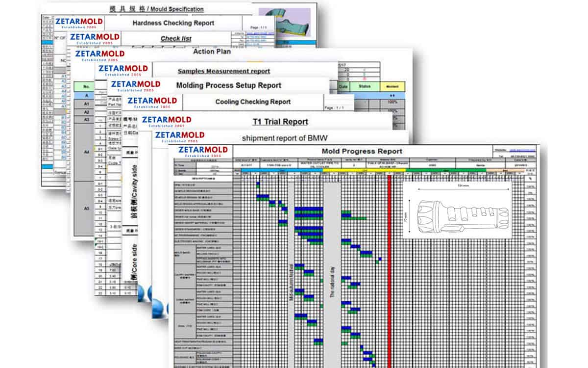This screenshot has width=588, height=368.
Task: Click the "Samples Measurement report" title
Action: pos(223,71)
